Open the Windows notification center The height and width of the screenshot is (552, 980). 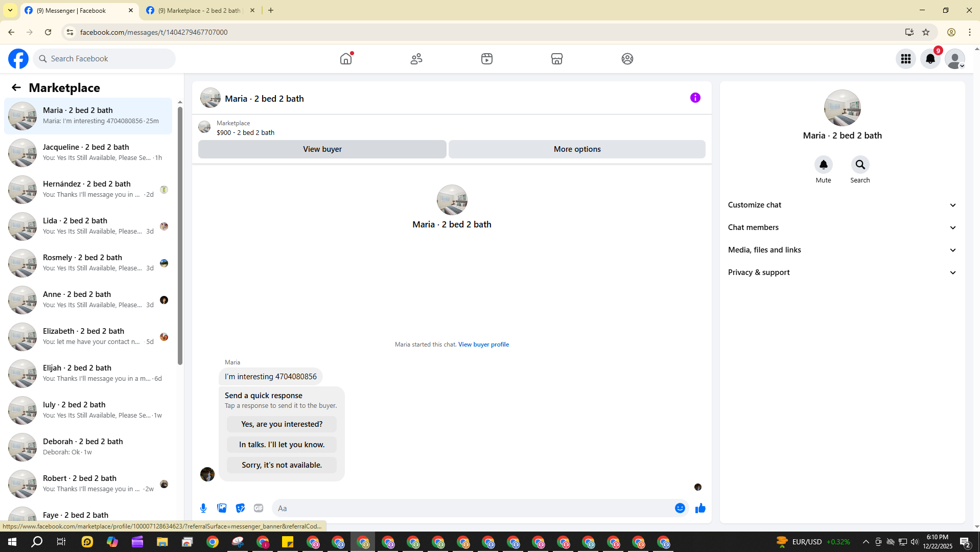(965, 542)
